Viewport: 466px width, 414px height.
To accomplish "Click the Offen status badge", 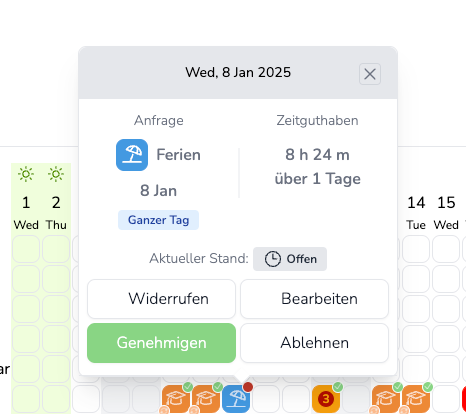I will [x=290, y=259].
